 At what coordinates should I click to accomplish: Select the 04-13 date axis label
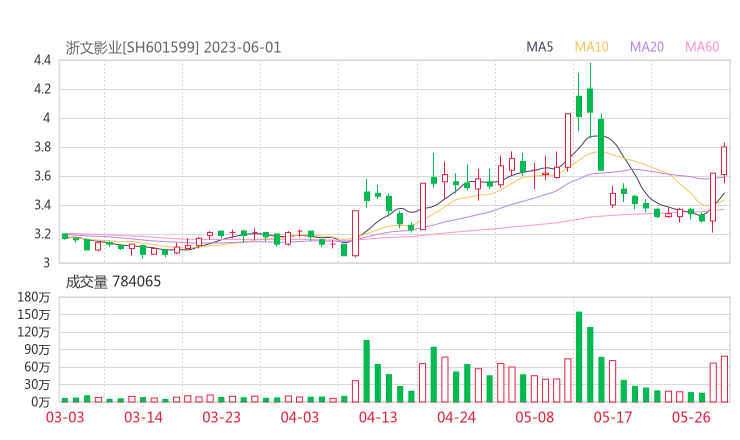pyautogui.click(x=378, y=417)
